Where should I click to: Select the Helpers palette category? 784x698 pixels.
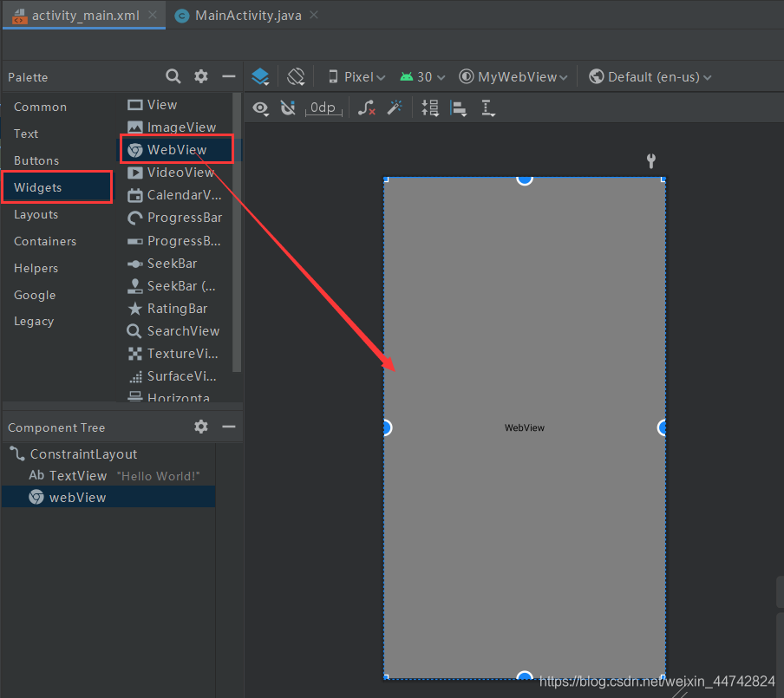tap(36, 269)
